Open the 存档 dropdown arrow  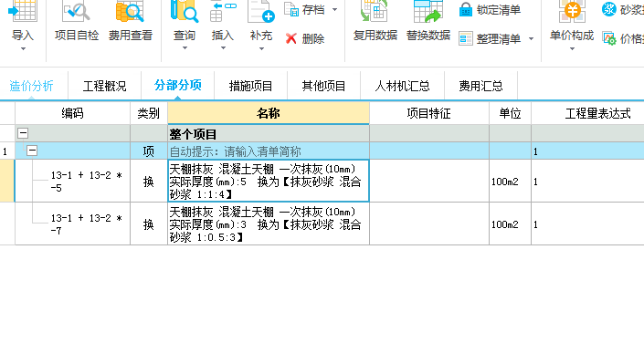(x=334, y=10)
